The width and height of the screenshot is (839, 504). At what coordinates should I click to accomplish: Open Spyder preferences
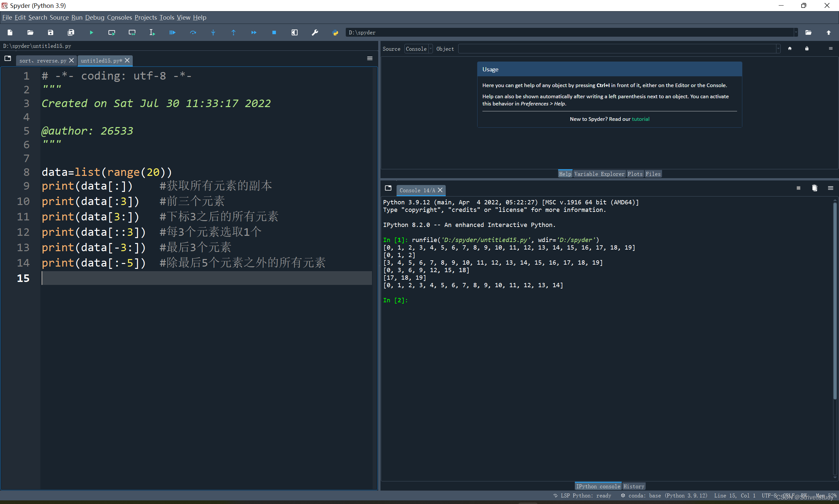click(315, 32)
